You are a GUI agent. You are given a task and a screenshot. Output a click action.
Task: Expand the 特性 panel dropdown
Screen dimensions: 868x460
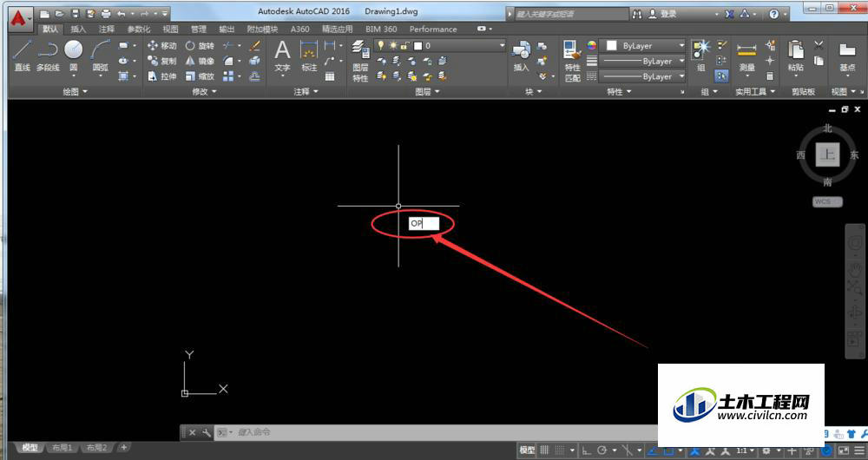pos(619,92)
